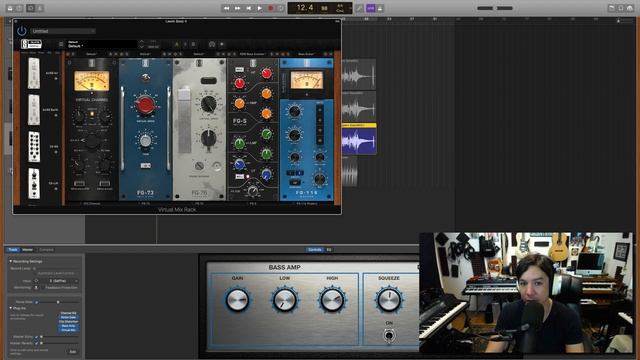Click the Untitled preset name field
Image resolution: width=640 pixels, height=360 pixels.
[x=63, y=31]
